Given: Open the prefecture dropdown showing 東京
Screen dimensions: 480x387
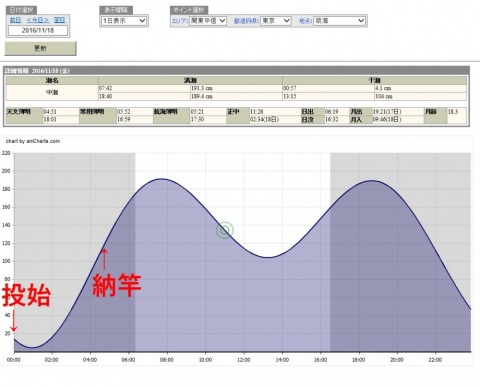Looking at the screenshot, I should 276,21.
